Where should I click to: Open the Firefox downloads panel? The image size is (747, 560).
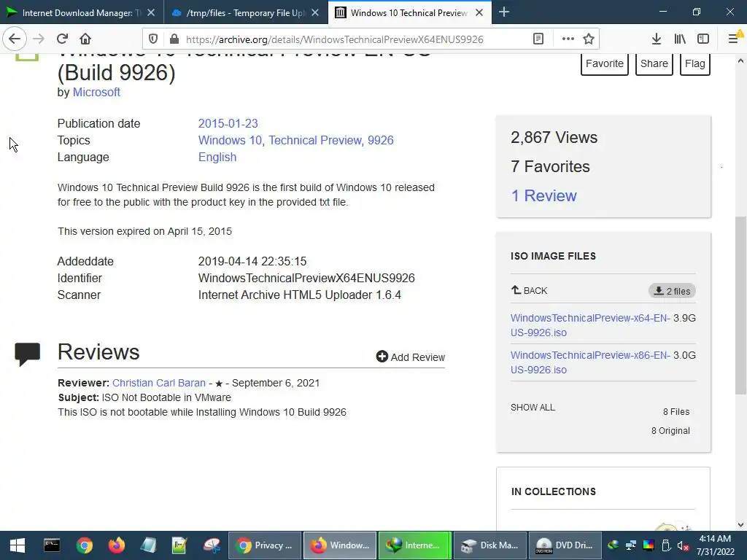[657, 39]
